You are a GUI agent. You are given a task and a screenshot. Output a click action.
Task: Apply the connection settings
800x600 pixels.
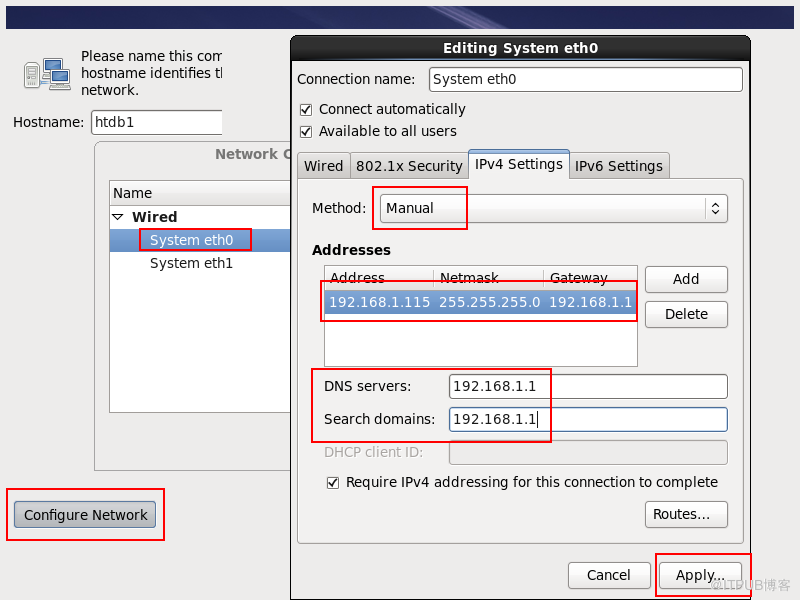click(700, 575)
